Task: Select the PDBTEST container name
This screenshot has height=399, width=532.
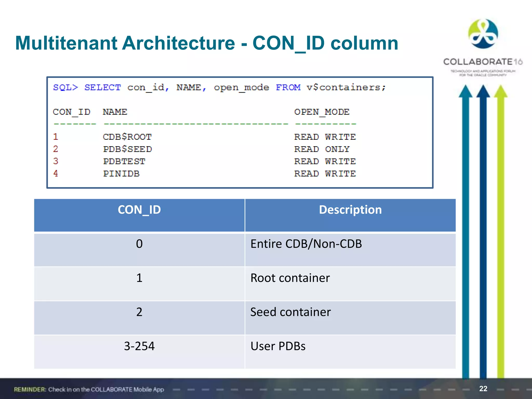Action: 124,161
